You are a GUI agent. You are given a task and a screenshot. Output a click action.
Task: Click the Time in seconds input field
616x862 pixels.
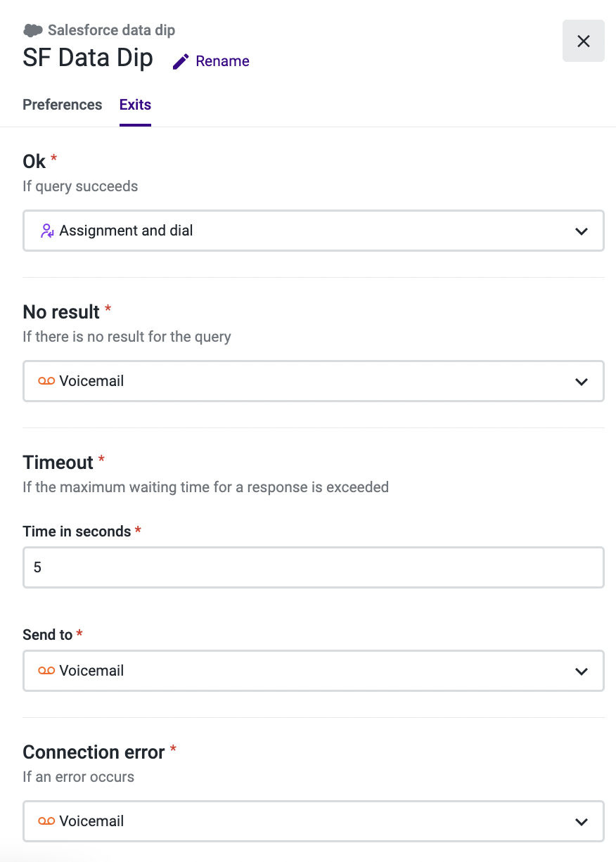(x=314, y=567)
